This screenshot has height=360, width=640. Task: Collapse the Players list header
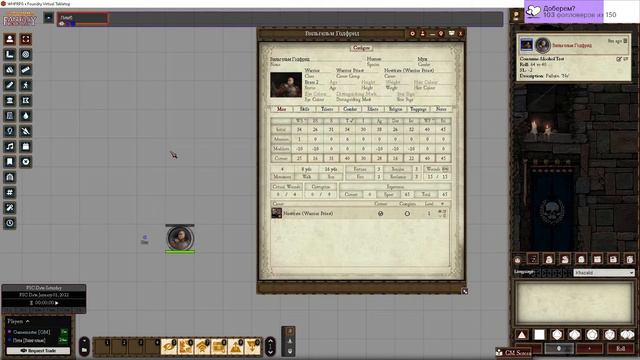18,321
